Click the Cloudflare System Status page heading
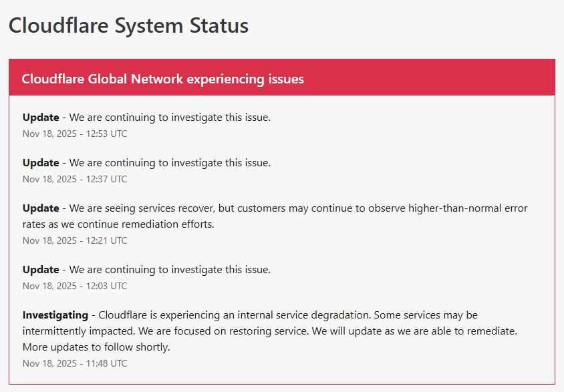The image size is (564, 392). [x=128, y=26]
